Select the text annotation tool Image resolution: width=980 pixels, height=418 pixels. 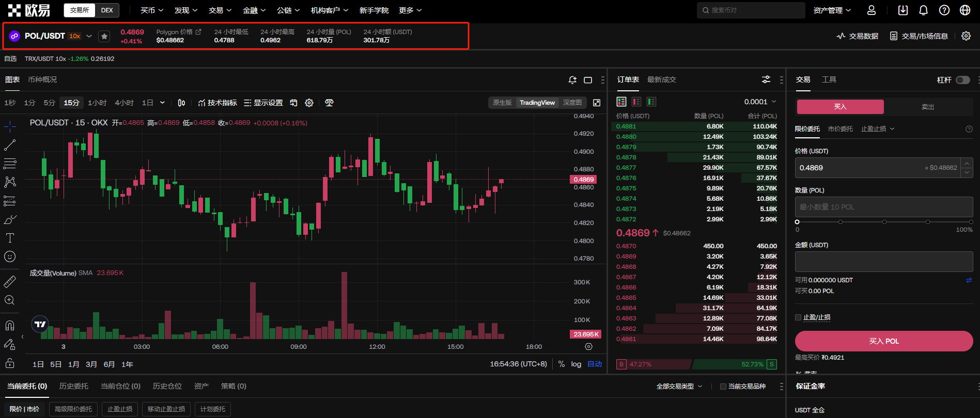[10, 238]
